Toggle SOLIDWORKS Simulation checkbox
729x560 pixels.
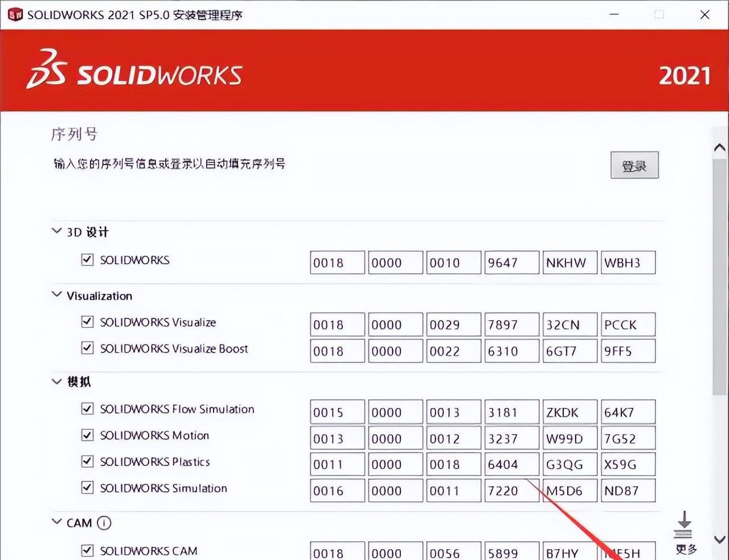87,488
